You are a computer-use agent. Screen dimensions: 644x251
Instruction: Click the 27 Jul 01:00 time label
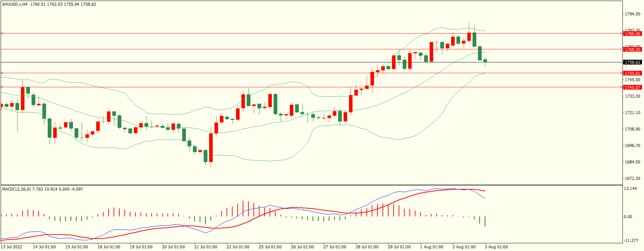[x=335, y=247]
